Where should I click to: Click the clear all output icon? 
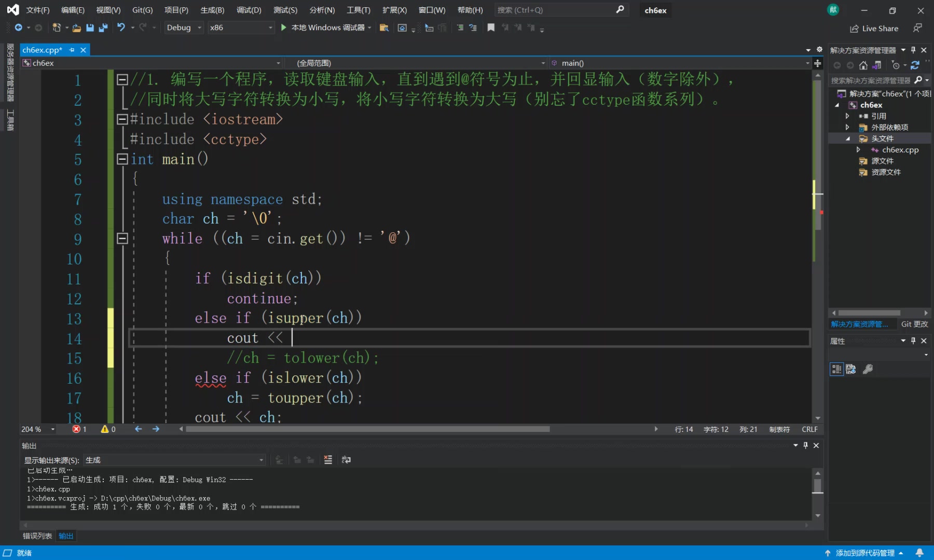coord(328,459)
